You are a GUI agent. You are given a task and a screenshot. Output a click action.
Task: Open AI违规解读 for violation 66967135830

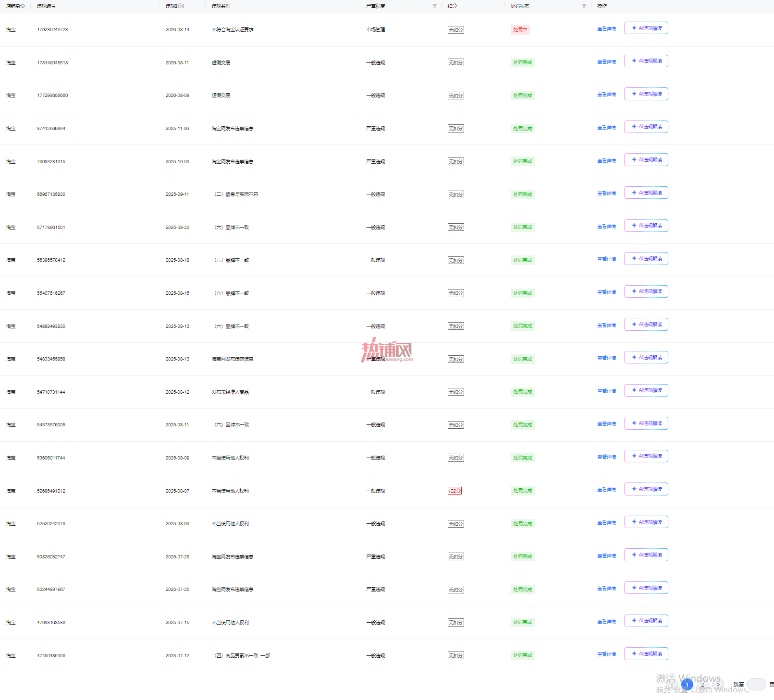(646, 193)
